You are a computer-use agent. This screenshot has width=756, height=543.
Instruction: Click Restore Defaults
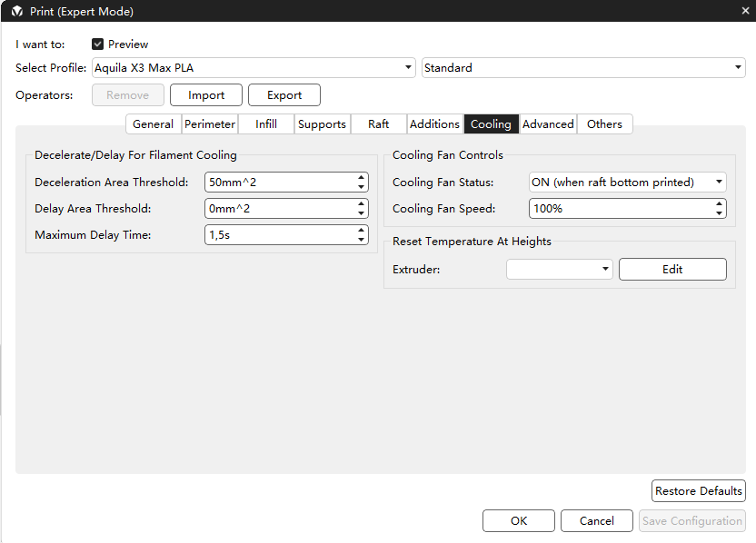click(x=699, y=491)
